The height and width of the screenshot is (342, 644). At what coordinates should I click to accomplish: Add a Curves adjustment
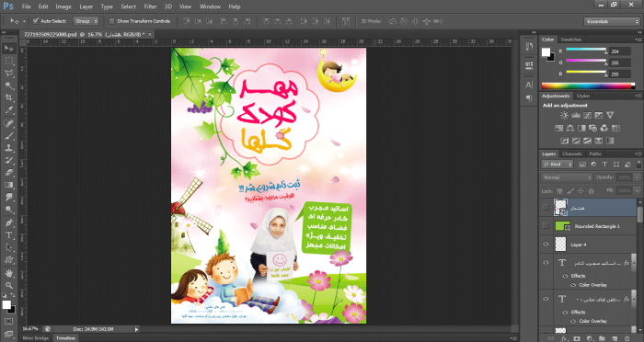click(587, 115)
